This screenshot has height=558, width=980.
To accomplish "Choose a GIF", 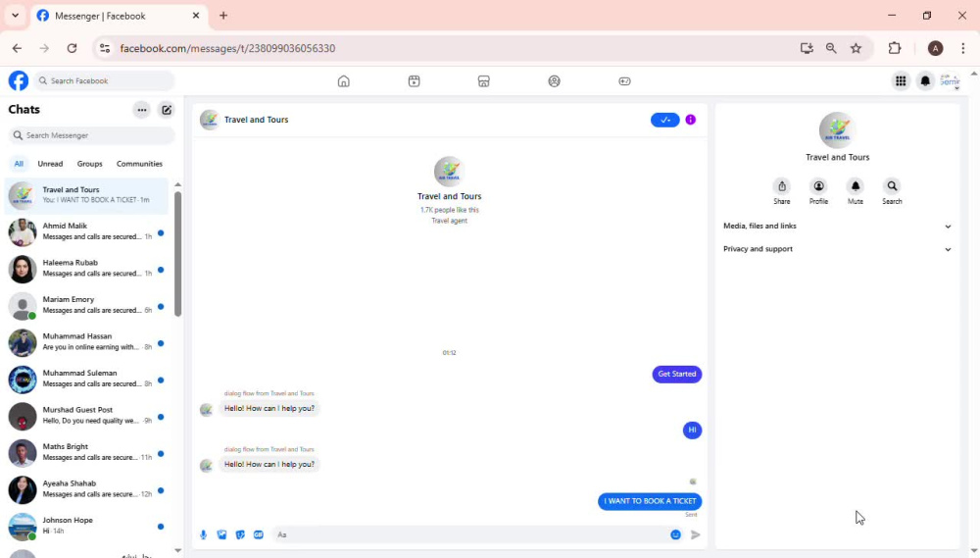I will pyautogui.click(x=258, y=534).
